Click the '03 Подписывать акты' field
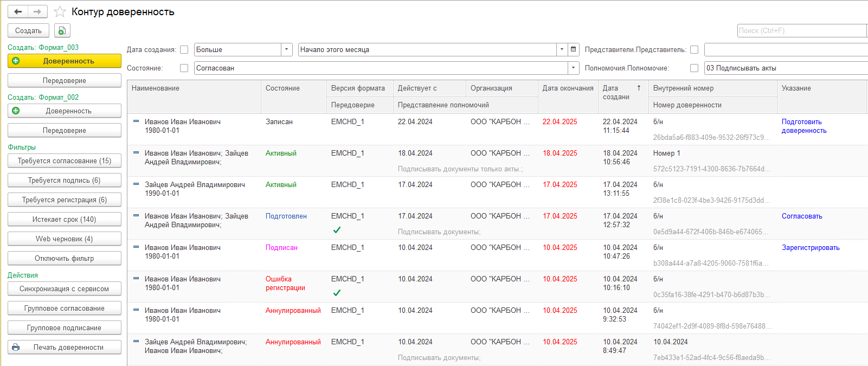This screenshot has height=366, width=868. (x=786, y=68)
